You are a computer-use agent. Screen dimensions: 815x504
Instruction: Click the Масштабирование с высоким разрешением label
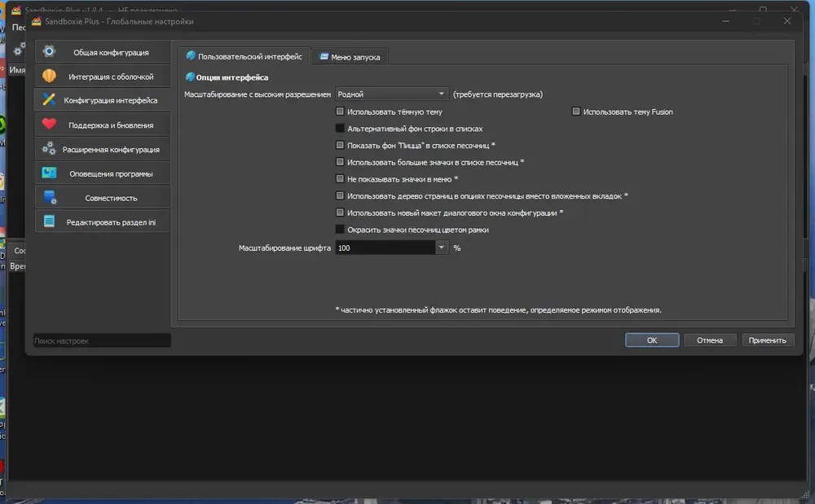point(258,94)
